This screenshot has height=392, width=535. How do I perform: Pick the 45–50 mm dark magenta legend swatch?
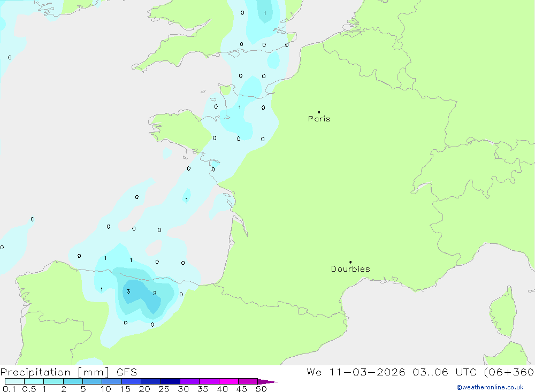click(248, 381)
